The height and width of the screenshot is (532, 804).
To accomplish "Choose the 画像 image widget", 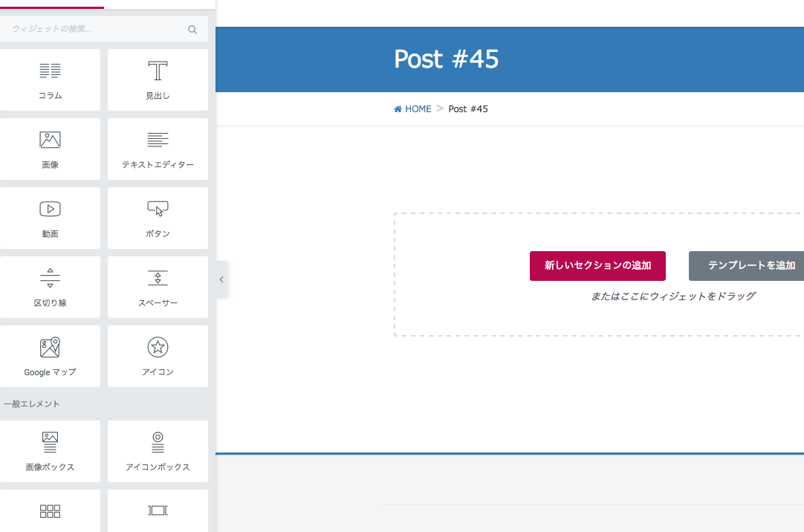I will click(51, 149).
